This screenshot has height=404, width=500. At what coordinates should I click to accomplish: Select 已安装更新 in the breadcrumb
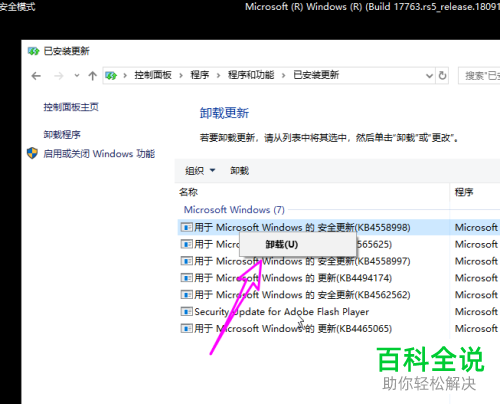(316, 75)
